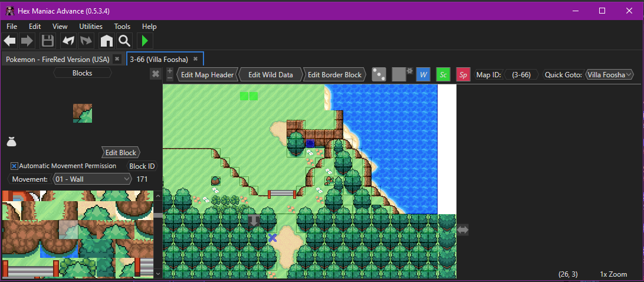The height and width of the screenshot is (282, 644).
Task: Select the blue X marker on map
Action: tap(272, 238)
